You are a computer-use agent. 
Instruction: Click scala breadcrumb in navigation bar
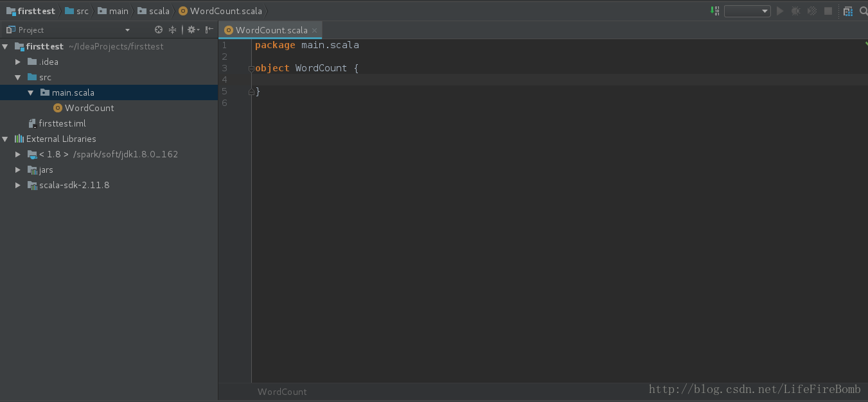pos(154,11)
